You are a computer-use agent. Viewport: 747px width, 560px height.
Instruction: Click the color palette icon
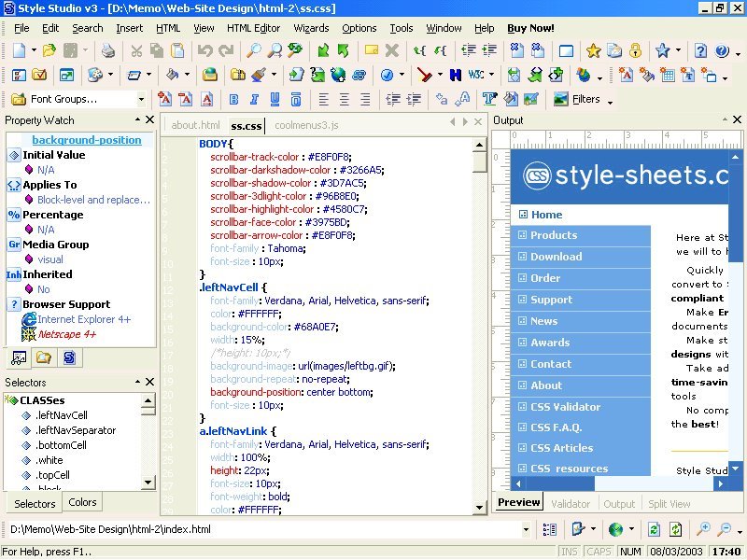[95, 75]
